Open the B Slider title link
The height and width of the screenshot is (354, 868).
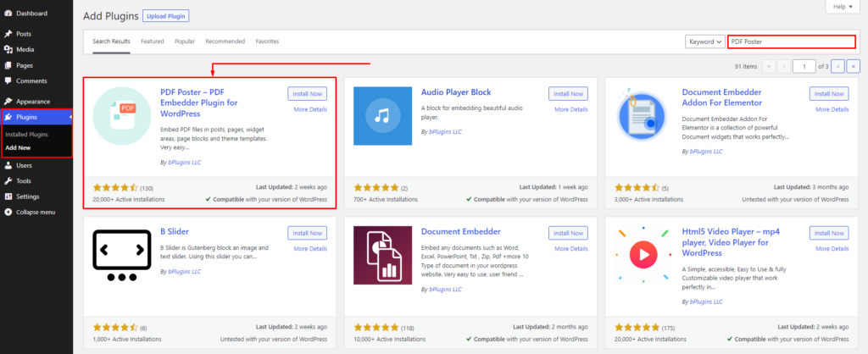[x=175, y=232]
